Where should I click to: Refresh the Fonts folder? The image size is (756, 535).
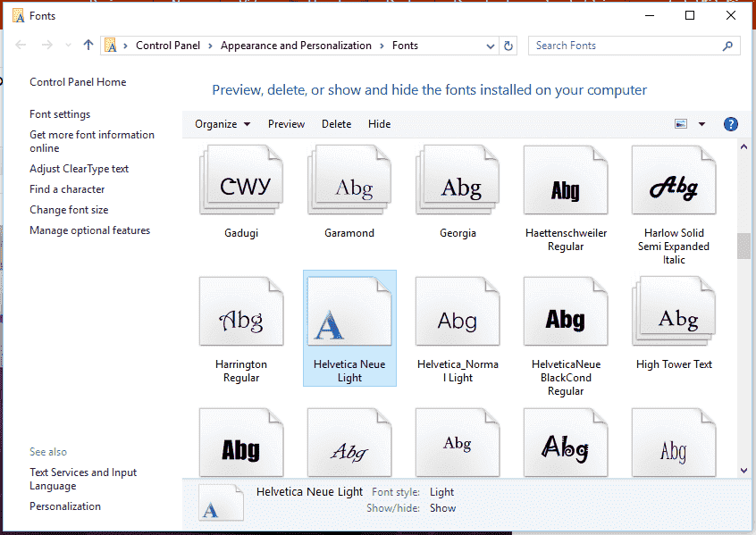point(508,46)
